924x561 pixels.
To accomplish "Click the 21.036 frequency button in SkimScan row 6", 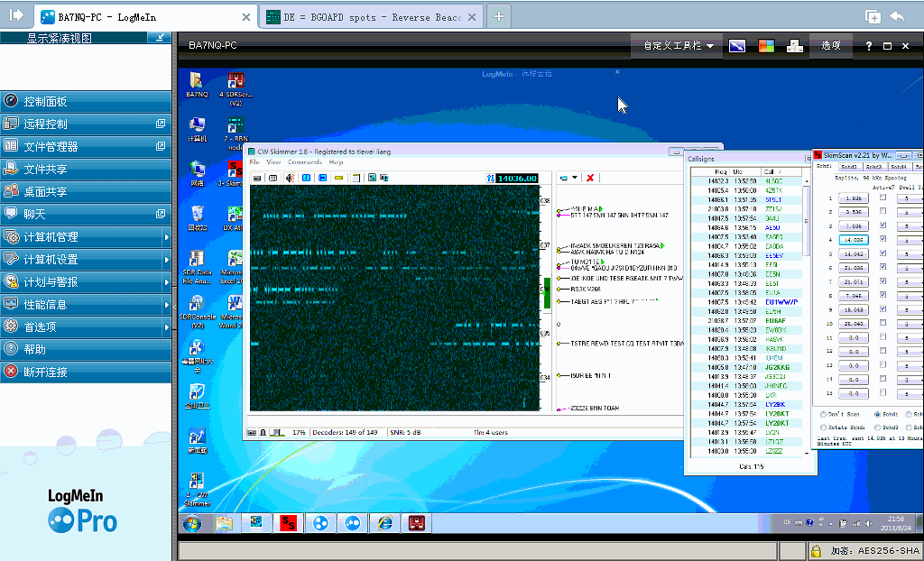I will [x=854, y=268].
